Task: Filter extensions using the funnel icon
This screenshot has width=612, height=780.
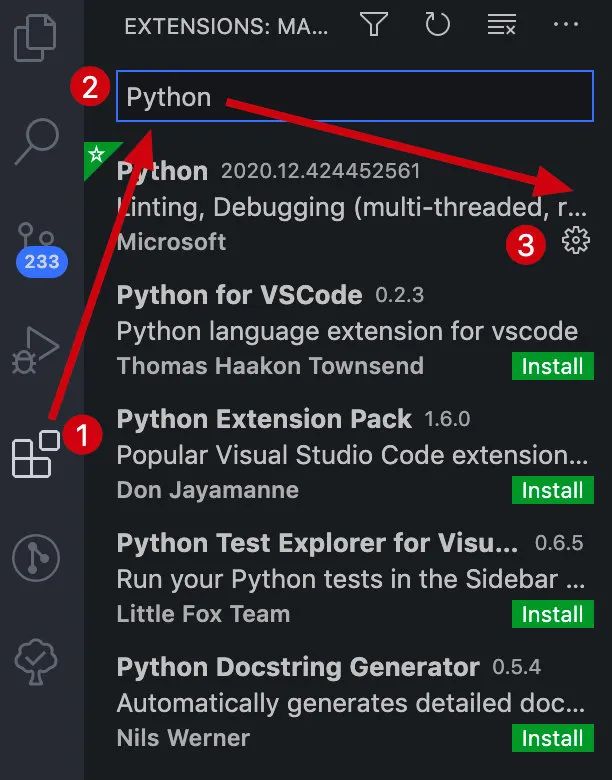Action: pyautogui.click(x=374, y=25)
